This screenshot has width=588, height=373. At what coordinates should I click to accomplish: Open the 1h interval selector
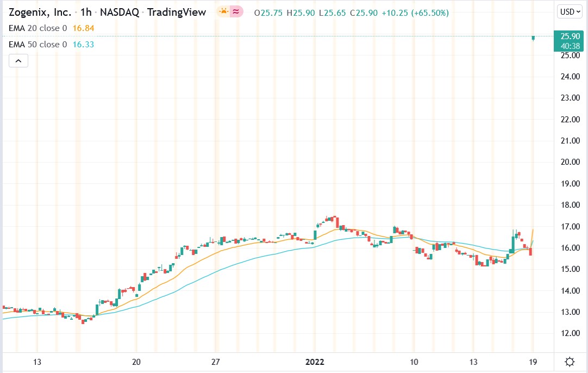pos(84,11)
